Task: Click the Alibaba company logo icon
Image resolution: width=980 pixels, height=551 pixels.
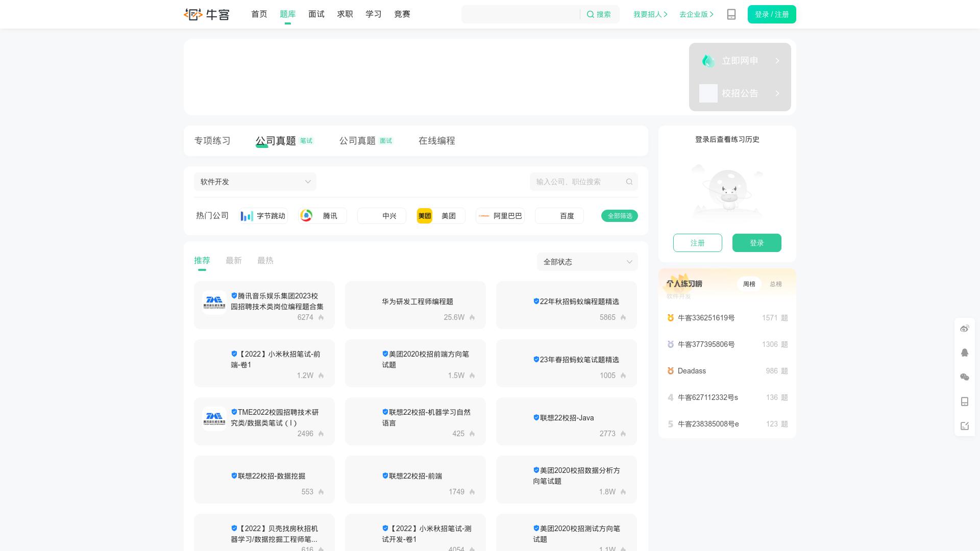Action: tap(484, 216)
